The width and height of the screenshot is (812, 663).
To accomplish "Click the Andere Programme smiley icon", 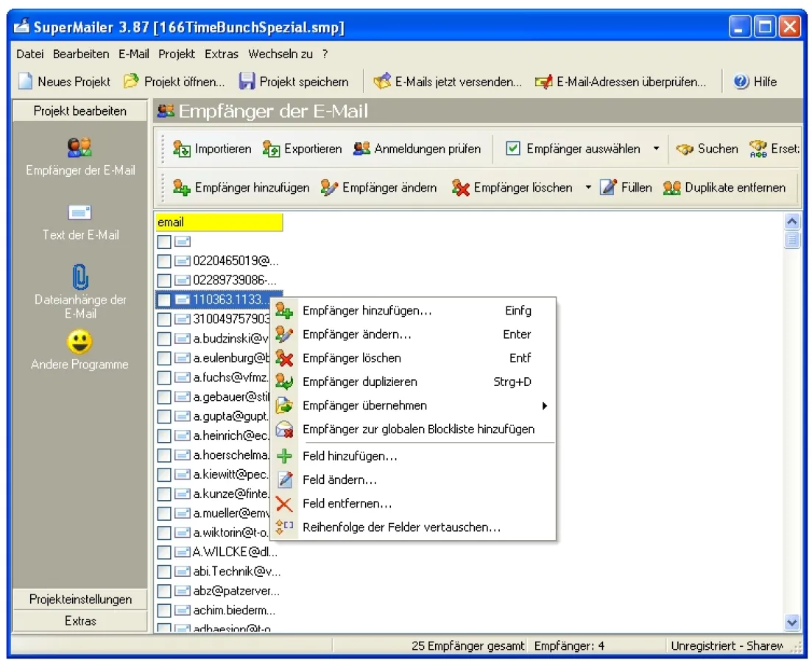I will 80,342.
